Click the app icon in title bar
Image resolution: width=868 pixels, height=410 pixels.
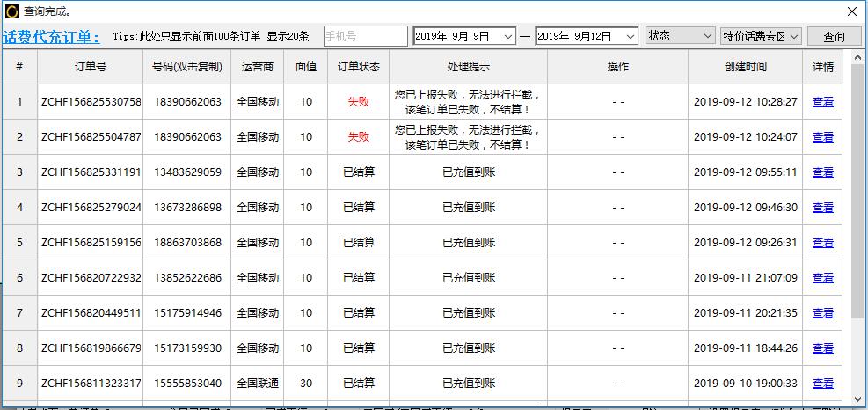pyautogui.click(x=11, y=11)
